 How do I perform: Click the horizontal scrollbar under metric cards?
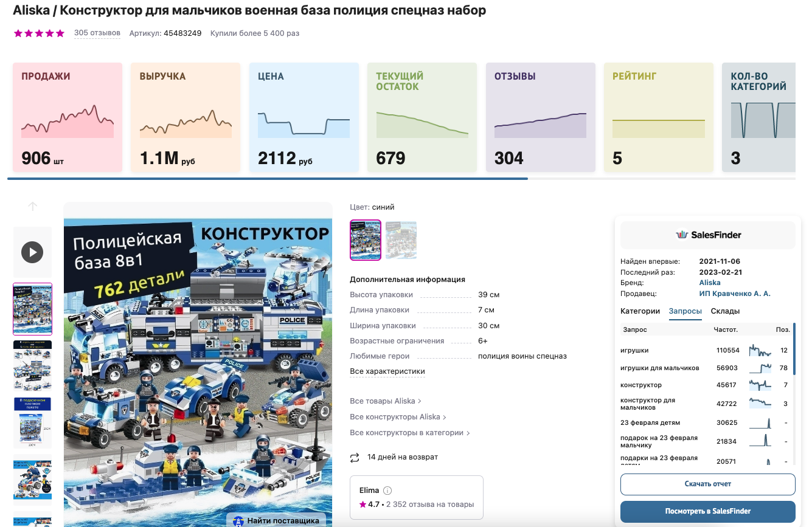click(268, 179)
